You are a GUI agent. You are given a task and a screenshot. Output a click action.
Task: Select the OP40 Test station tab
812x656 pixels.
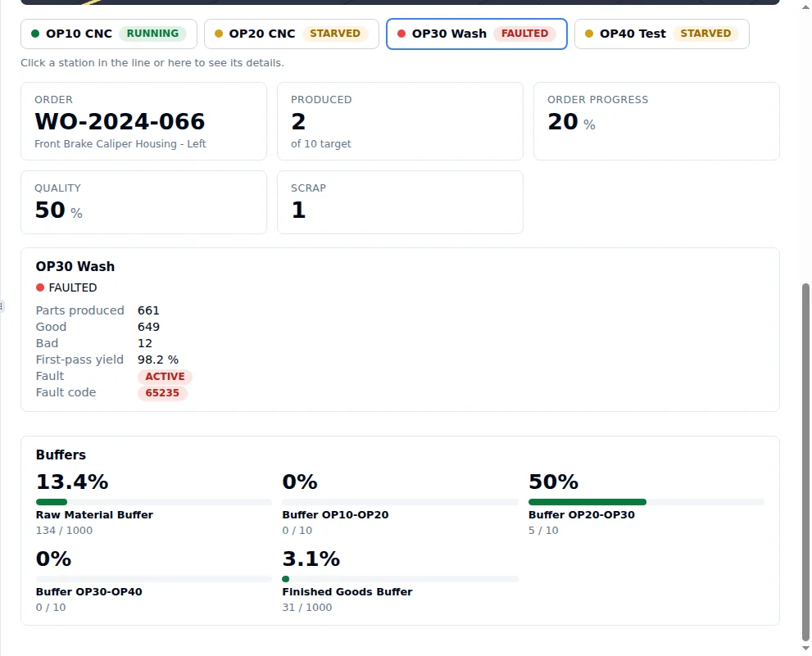click(662, 34)
